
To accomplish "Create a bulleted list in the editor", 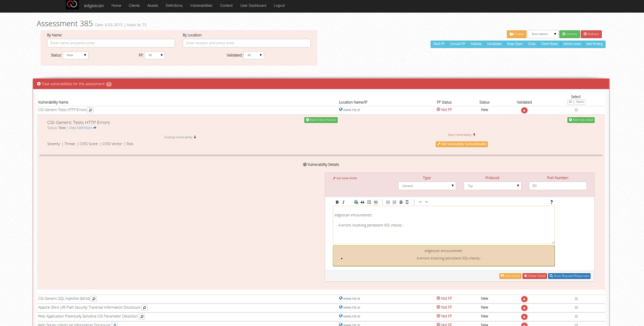I will tap(394, 202).
